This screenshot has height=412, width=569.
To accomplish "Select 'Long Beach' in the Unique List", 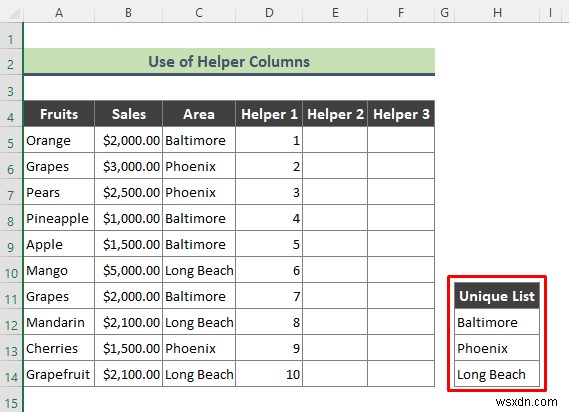I will pos(497,374).
